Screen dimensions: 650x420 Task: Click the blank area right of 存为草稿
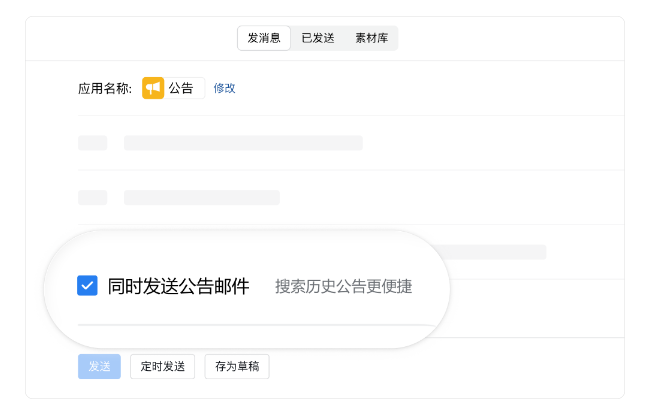coord(440,366)
